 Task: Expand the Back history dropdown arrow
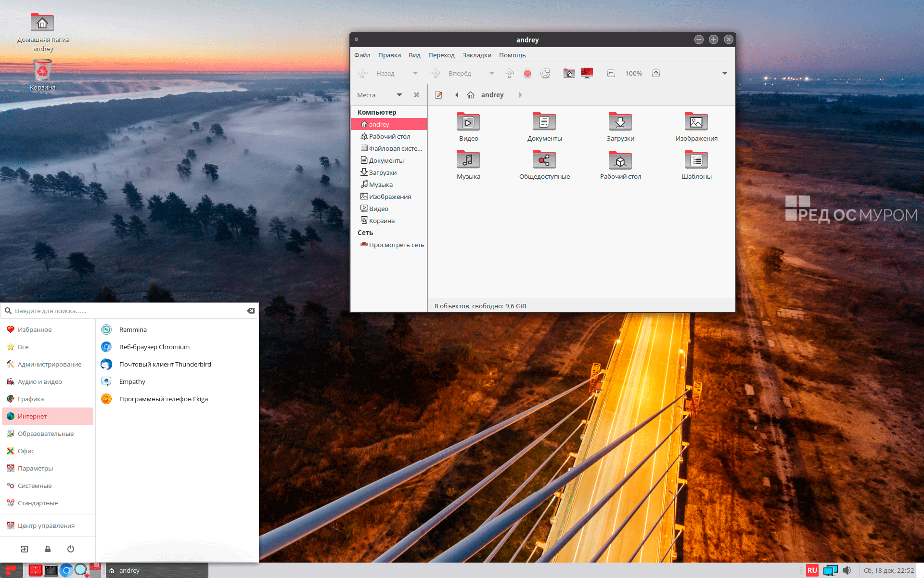(x=415, y=73)
